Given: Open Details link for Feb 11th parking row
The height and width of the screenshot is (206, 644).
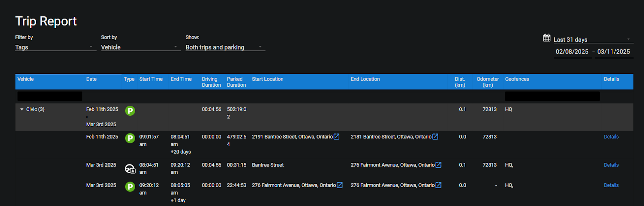Looking at the screenshot, I should (611, 137).
